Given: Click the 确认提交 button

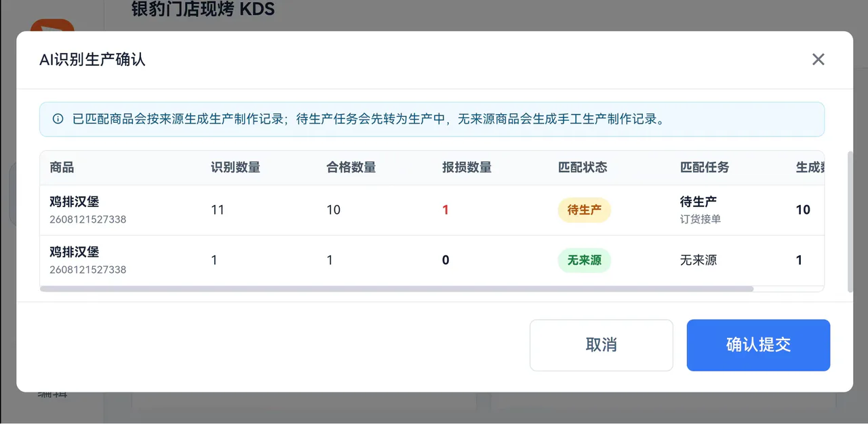Looking at the screenshot, I should 758,345.
